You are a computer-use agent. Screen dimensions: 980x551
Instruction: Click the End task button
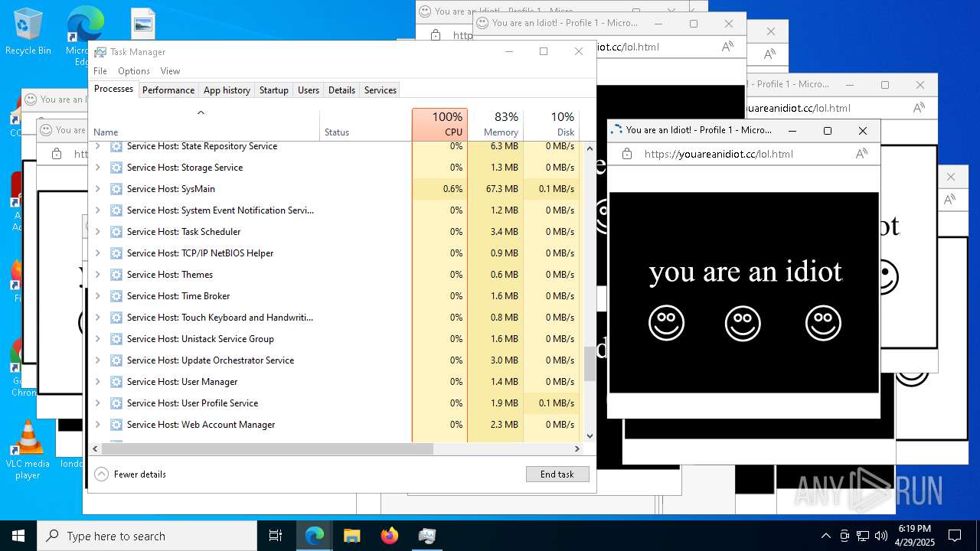pos(557,474)
